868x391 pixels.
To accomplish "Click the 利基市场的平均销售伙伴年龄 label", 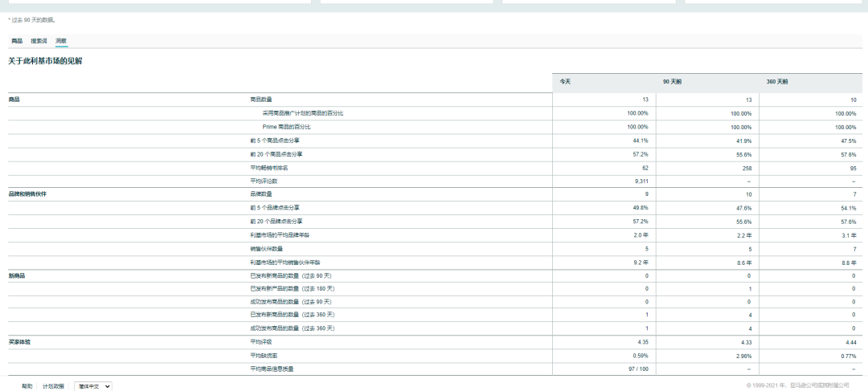I will tap(285, 263).
